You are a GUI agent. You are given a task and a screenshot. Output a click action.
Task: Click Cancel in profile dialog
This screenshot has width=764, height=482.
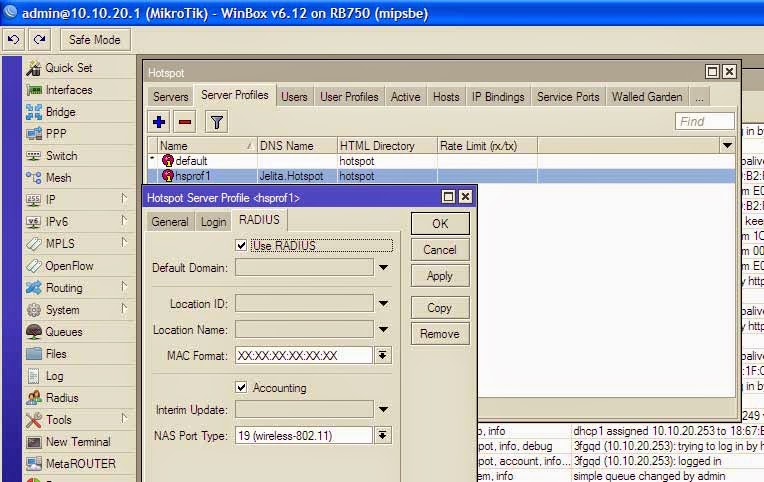click(440, 250)
